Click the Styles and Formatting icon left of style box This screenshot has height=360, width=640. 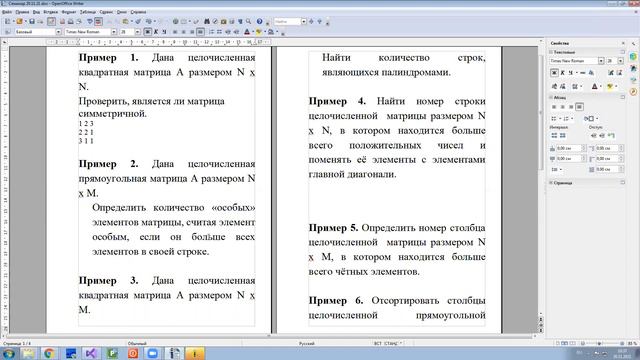pos(7,31)
